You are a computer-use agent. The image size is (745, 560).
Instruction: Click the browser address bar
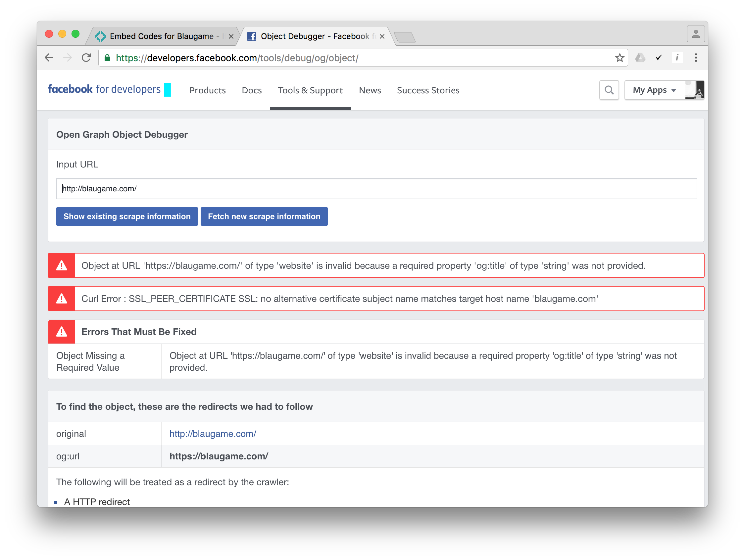(x=363, y=58)
